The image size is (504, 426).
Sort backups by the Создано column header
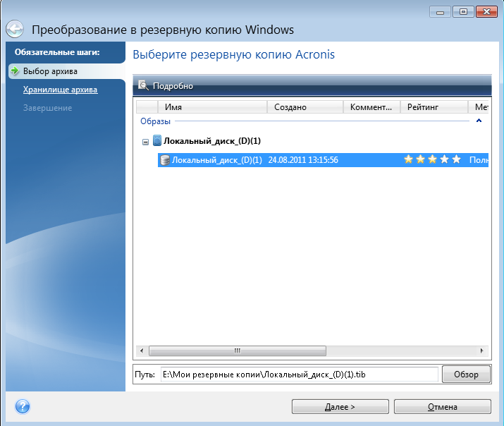tap(305, 107)
